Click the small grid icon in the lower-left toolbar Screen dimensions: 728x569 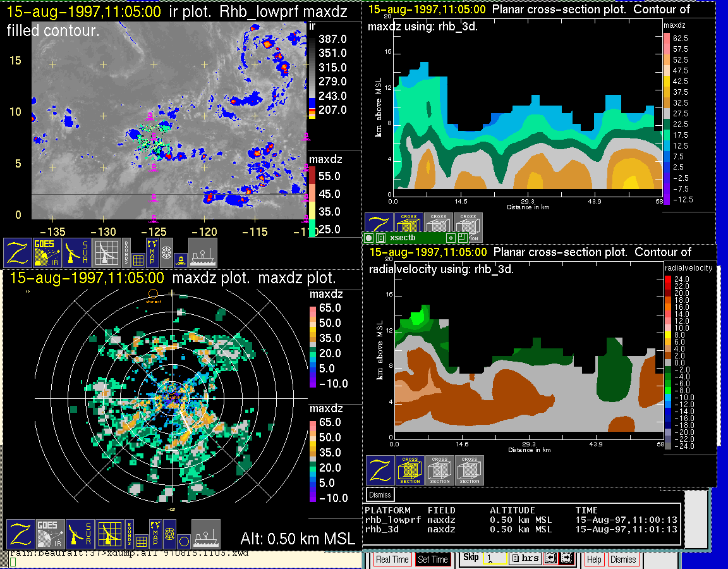pyautogui.click(x=140, y=541)
